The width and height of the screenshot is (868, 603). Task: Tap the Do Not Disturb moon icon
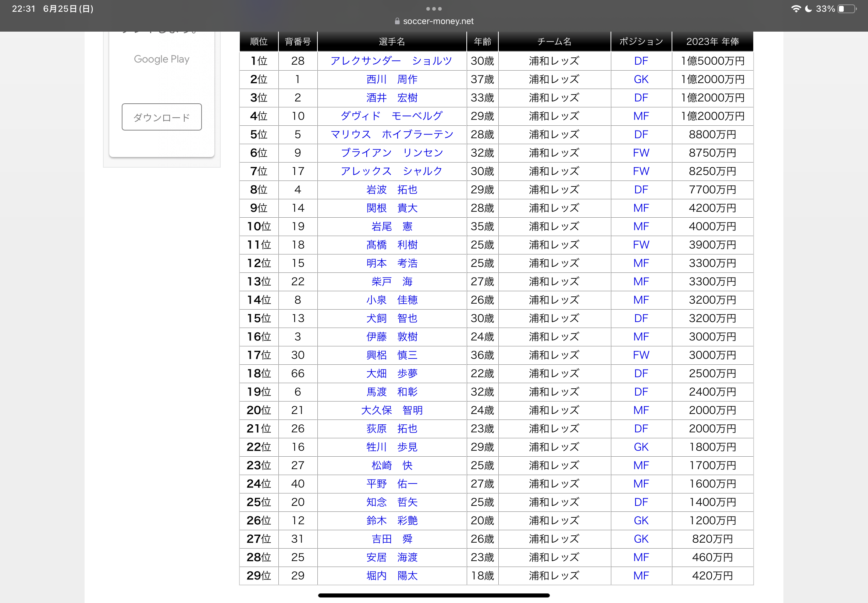(808, 9)
